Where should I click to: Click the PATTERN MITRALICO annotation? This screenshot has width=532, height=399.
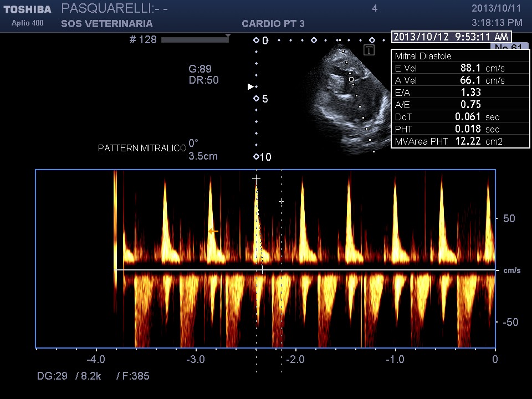pyautogui.click(x=142, y=149)
